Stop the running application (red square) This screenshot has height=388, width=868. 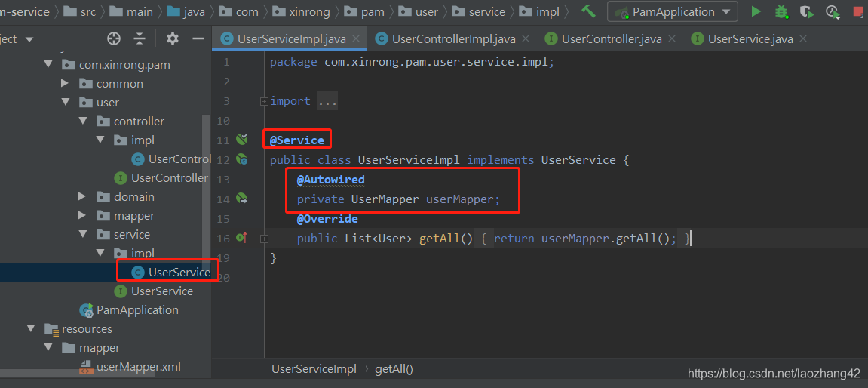[x=857, y=11]
